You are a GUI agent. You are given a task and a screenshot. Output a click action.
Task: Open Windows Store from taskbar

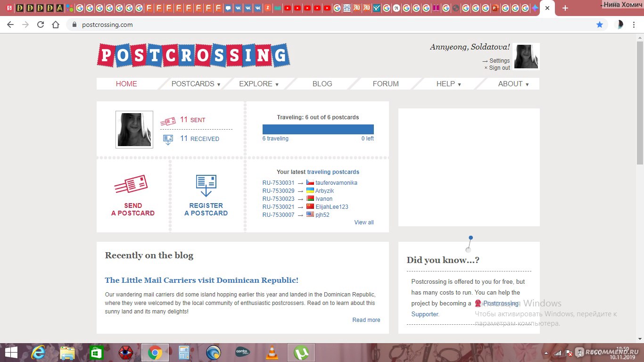96,353
